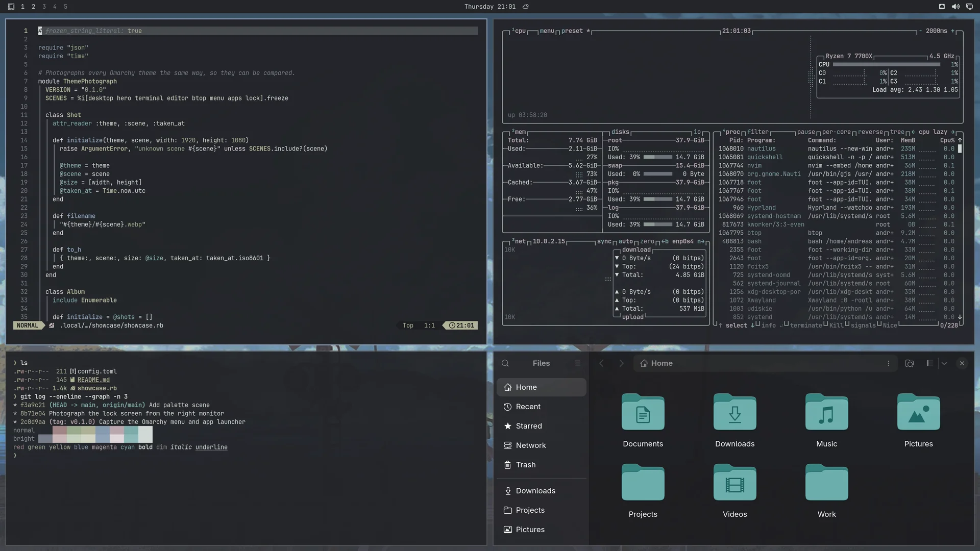
Task: Open Network in the Files sidebar
Action: pos(542,445)
